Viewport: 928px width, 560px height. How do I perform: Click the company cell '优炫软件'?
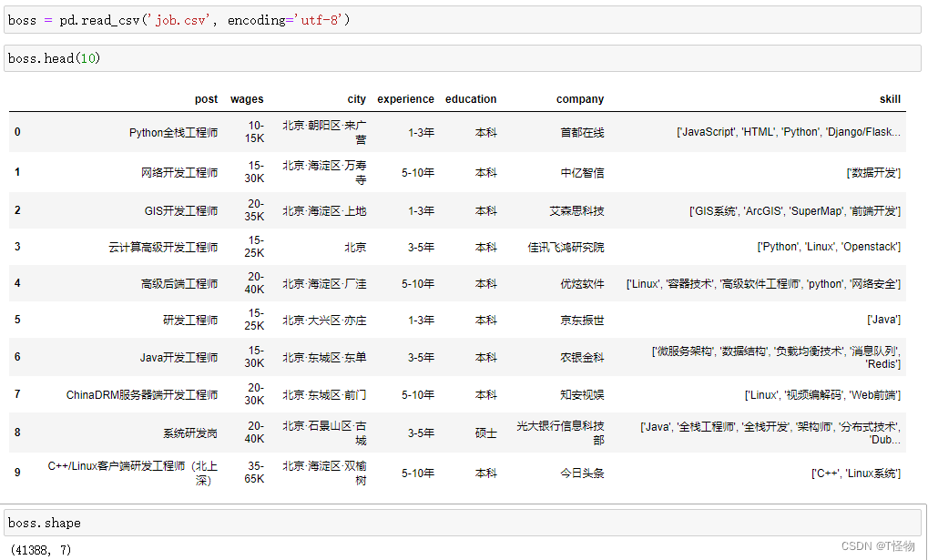tap(582, 284)
